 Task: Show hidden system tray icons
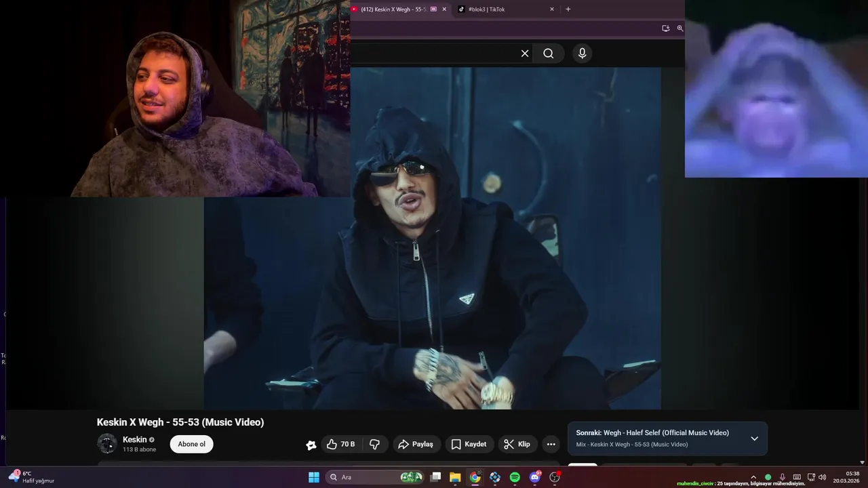tap(753, 477)
